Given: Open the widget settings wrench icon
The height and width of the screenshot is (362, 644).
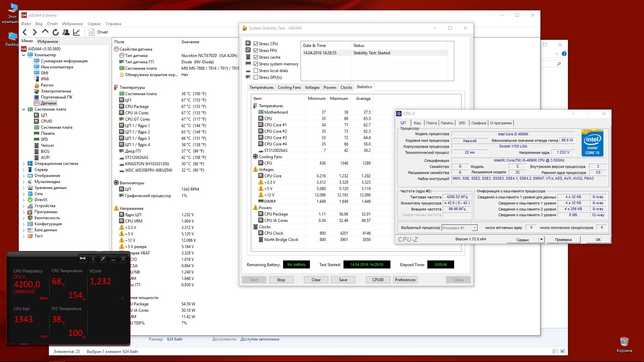Looking at the screenshot, I should point(83,258).
